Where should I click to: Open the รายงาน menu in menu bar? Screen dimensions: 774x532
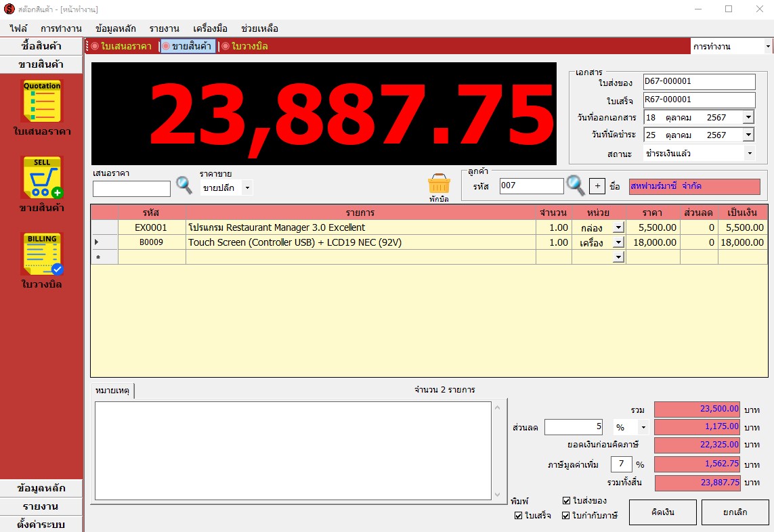tap(165, 28)
